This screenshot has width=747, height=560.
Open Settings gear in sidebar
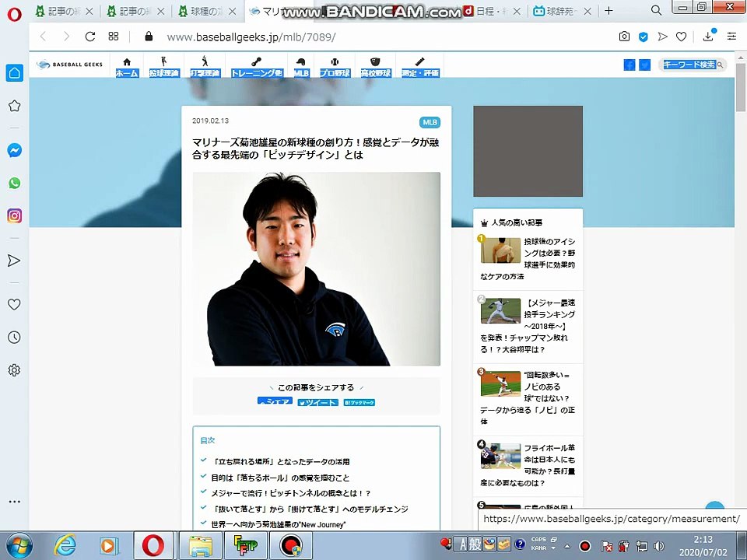[14, 370]
